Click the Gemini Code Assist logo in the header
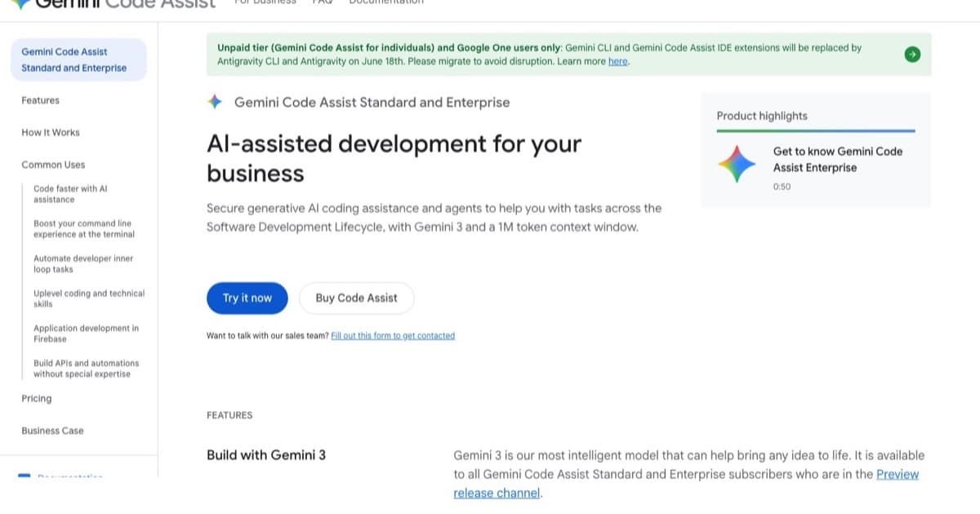980x514 pixels. click(x=114, y=3)
